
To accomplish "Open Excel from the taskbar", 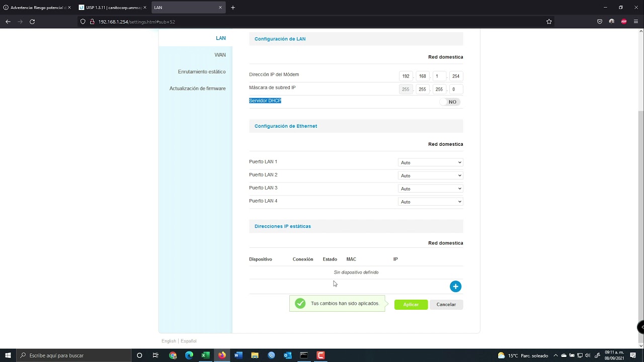I will click(x=205, y=355).
